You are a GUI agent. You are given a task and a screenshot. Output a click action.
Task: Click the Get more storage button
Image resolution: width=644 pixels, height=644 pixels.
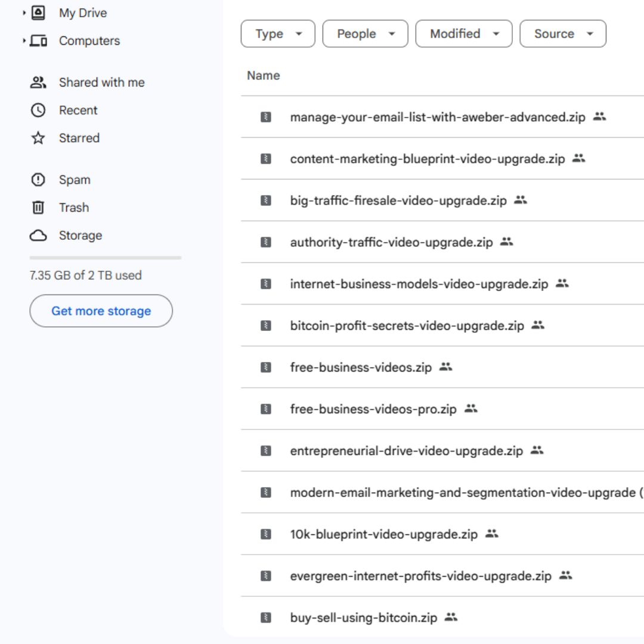coord(101,311)
